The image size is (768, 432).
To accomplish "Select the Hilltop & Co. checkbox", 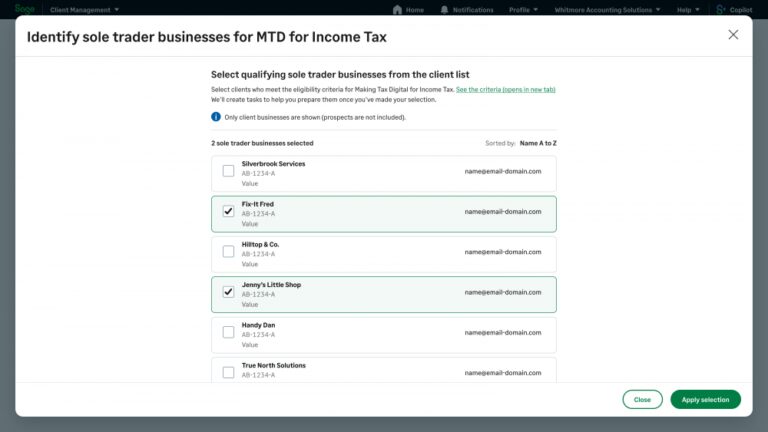I will coord(228,252).
